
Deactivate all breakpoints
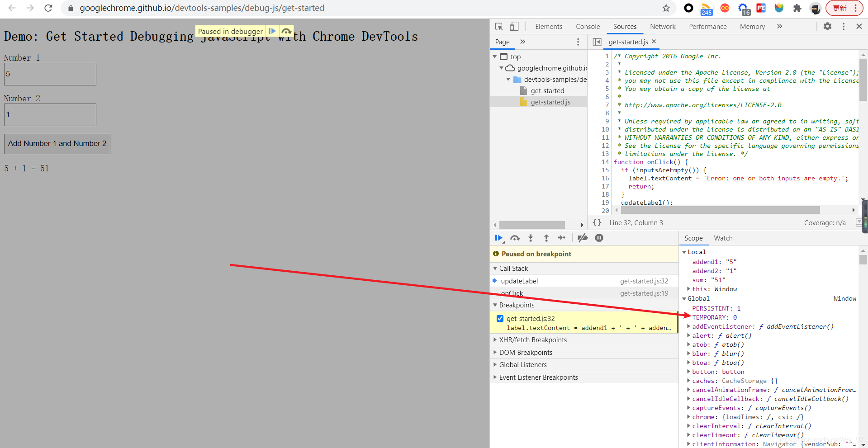[x=583, y=238]
